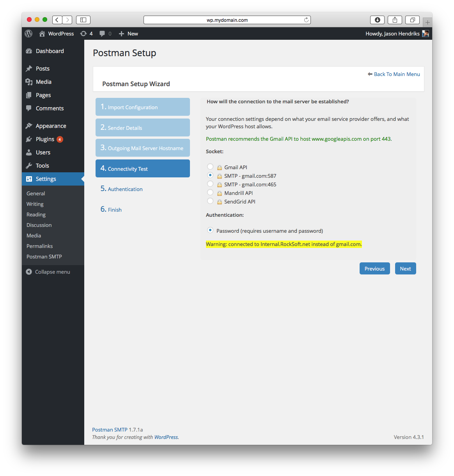
Task: Click the Users person icon
Action: [x=29, y=152]
